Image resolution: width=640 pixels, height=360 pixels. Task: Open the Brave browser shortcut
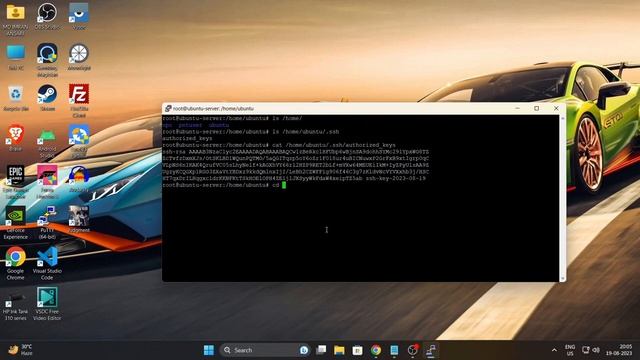(16, 138)
